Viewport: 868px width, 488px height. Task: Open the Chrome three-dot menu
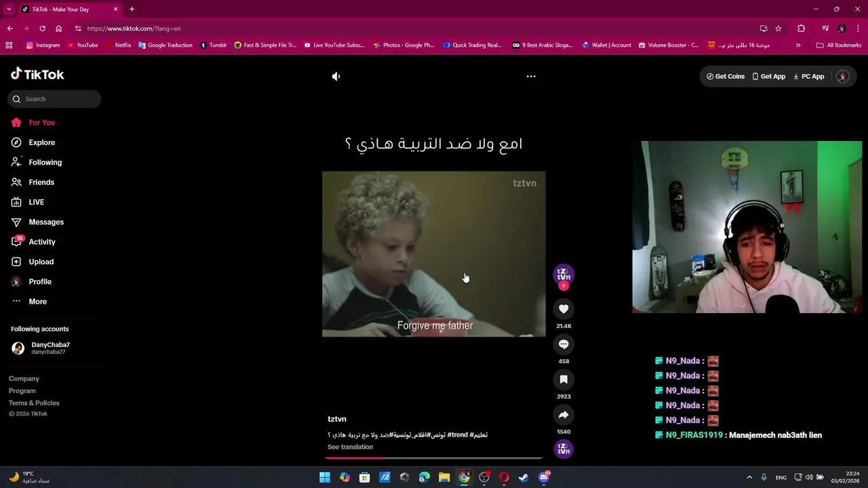coord(859,28)
